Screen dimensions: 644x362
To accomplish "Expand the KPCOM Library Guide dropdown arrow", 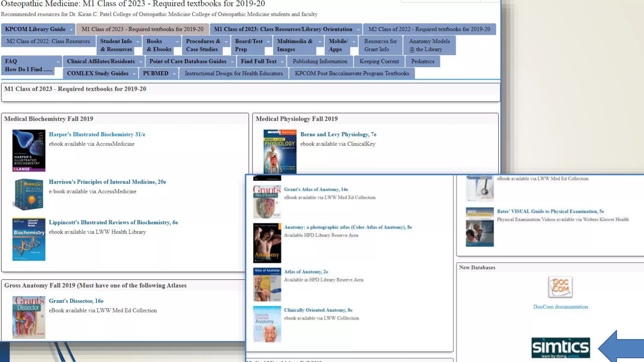I will click(x=71, y=30).
